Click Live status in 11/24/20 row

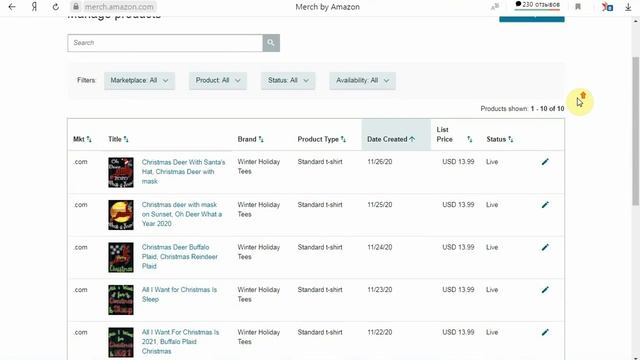[x=492, y=247]
